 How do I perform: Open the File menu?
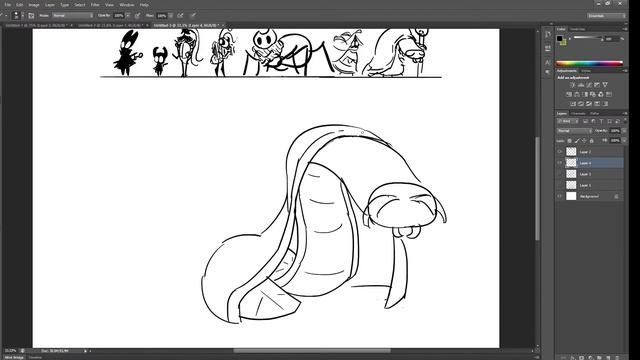click(x=8, y=5)
